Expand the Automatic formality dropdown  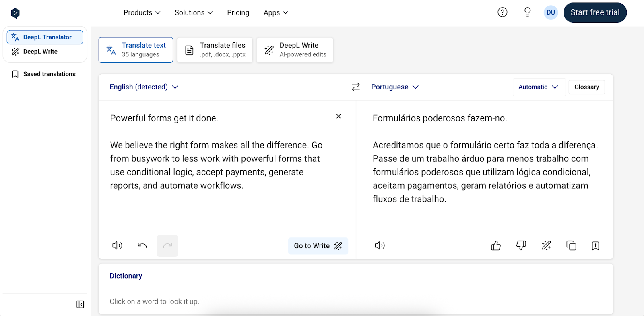click(x=538, y=87)
